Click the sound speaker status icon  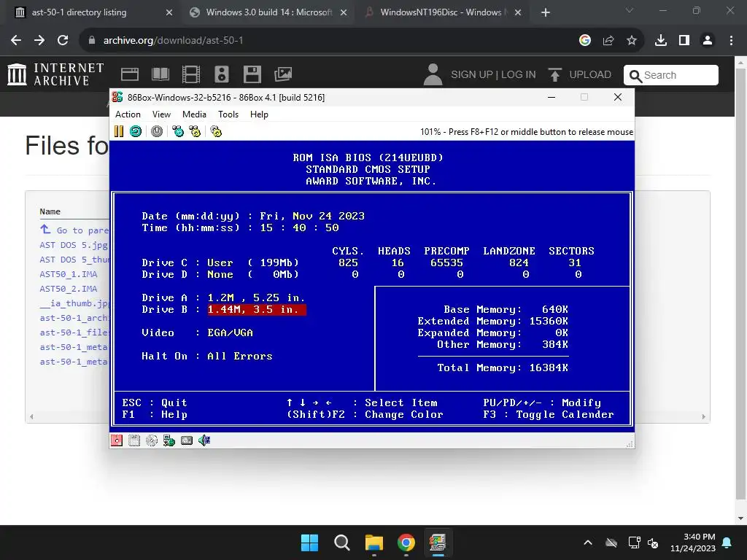click(204, 440)
